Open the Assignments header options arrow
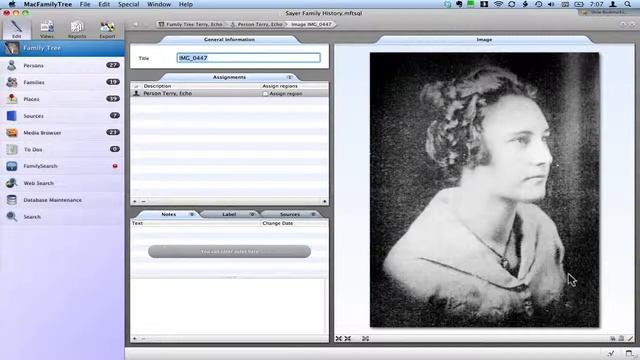640x360 pixels. tap(289, 77)
